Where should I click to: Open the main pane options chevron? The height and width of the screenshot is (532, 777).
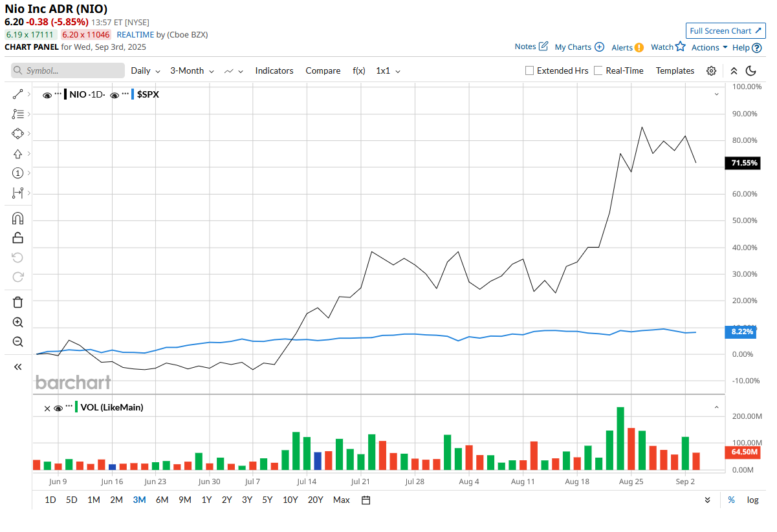[x=716, y=94]
